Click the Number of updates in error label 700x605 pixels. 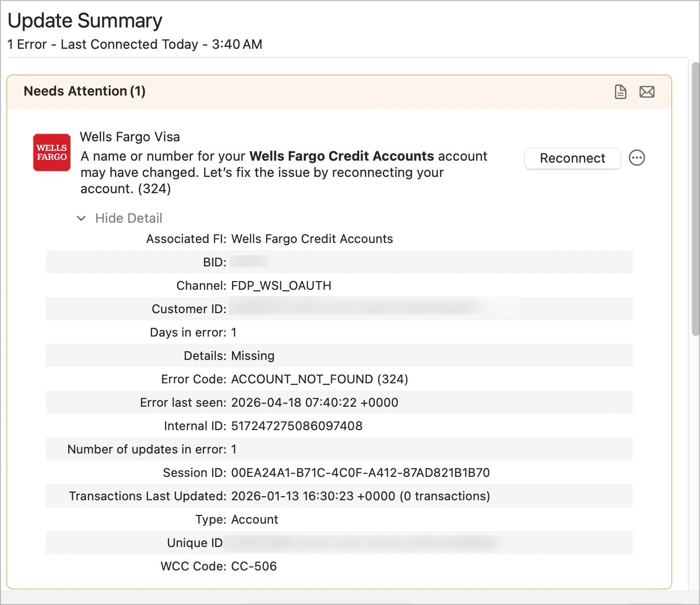coord(147,449)
